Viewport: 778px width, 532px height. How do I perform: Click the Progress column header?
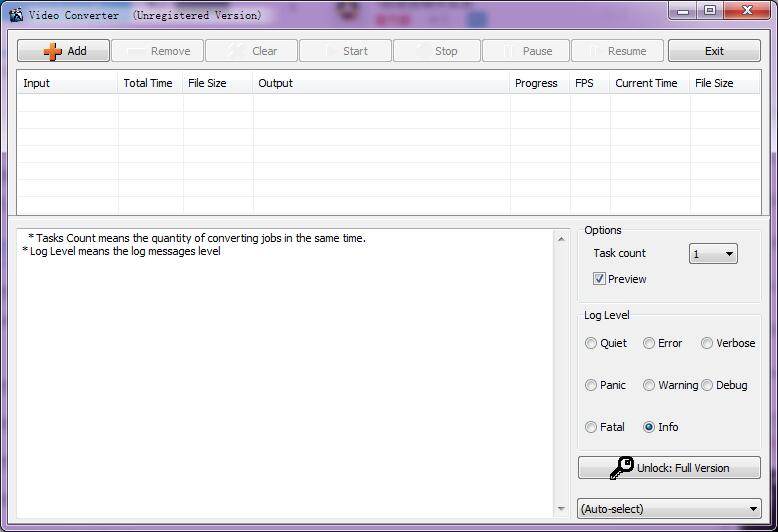coord(537,83)
